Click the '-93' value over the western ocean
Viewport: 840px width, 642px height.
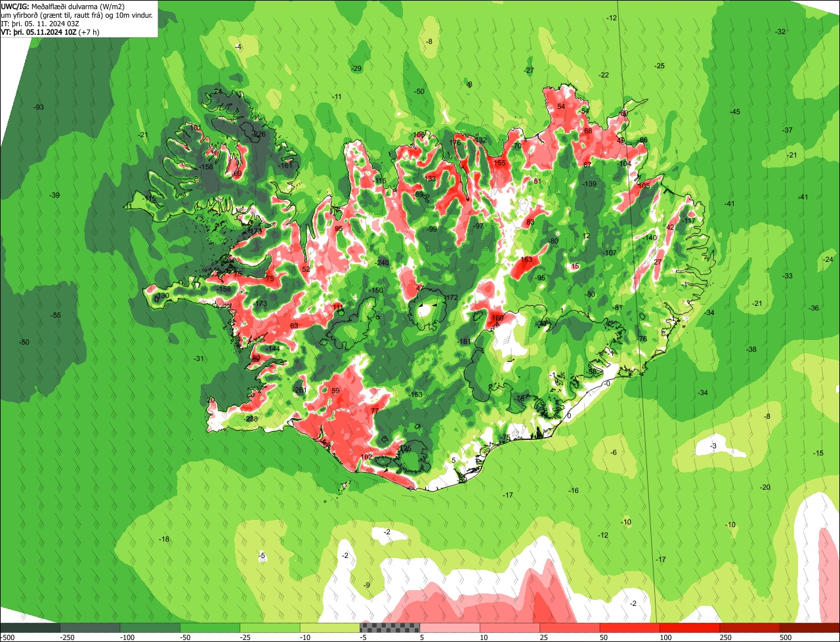(39, 107)
